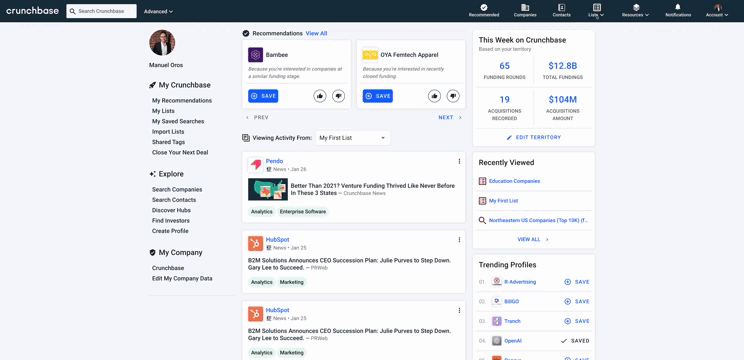The width and height of the screenshot is (744, 360).
Task: Go to NEXT recommendations
Action: tap(450, 118)
